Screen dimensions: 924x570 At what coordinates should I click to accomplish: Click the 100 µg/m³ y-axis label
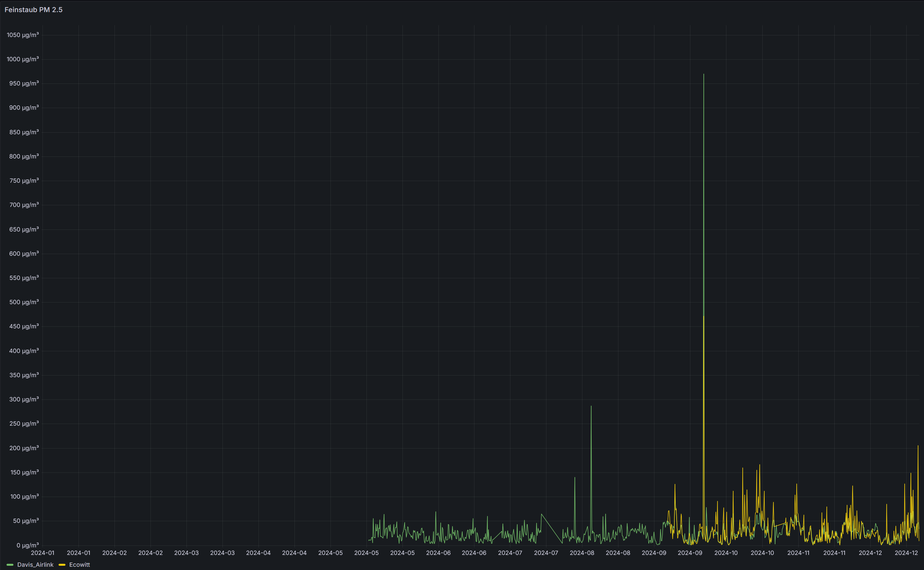click(x=24, y=496)
